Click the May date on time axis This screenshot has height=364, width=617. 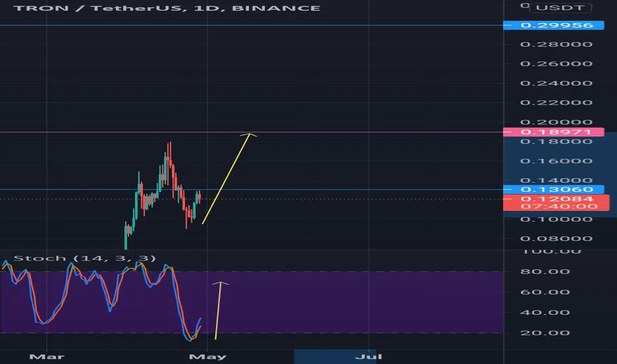[207, 357]
